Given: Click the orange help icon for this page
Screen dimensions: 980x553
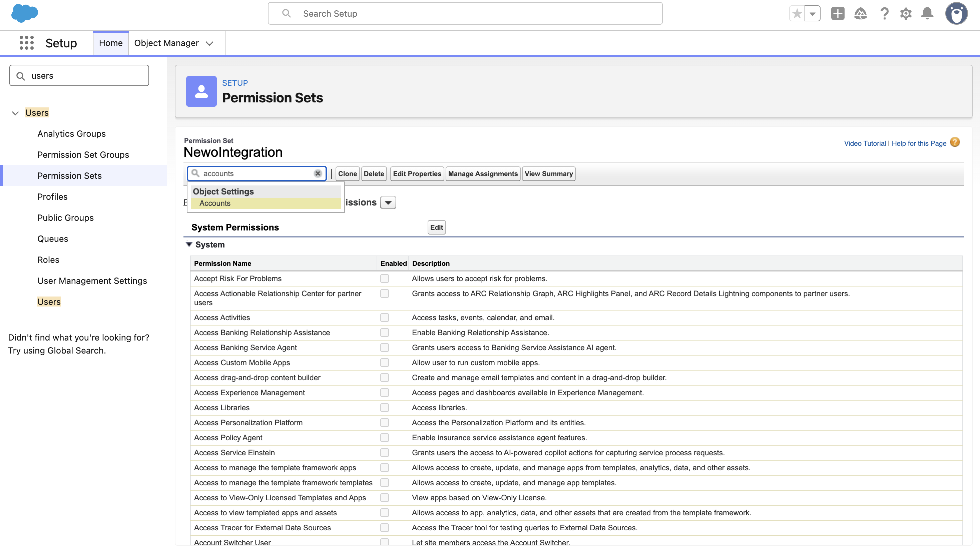Looking at the screenshot, I should click(955, 142).
